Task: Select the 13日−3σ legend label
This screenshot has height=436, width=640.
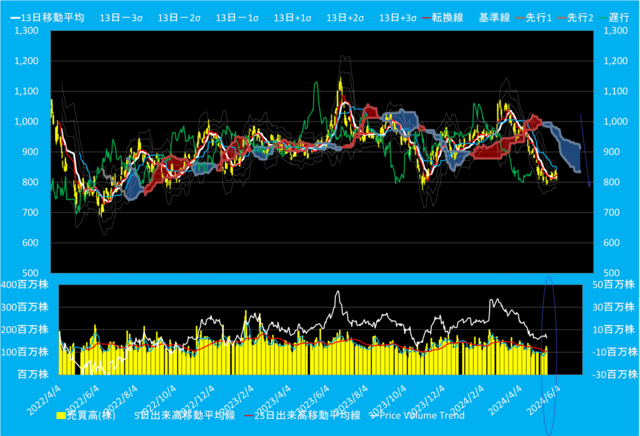Action: [x=121, y=18]
